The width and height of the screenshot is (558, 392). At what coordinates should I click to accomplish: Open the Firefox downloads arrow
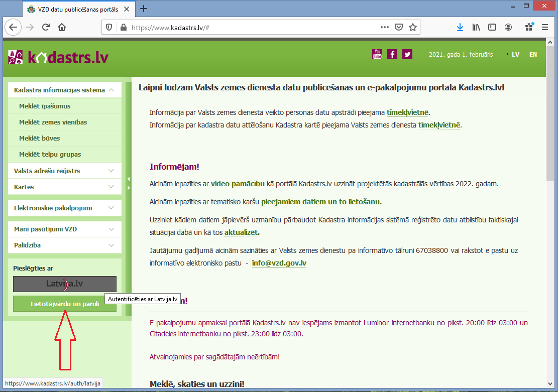(x=460, y=28)
